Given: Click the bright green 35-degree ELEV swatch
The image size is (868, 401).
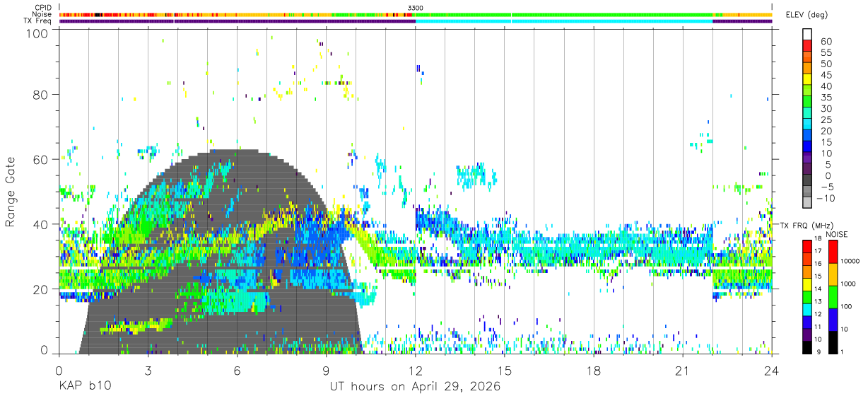Looking at the screenshot, I should (x=807, y=103).
